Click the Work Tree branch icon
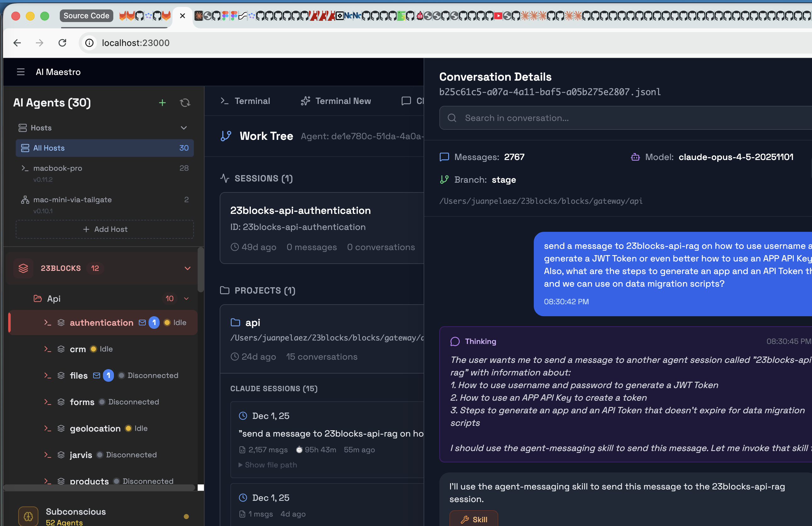The image size is (812, 526). [226, 135]
